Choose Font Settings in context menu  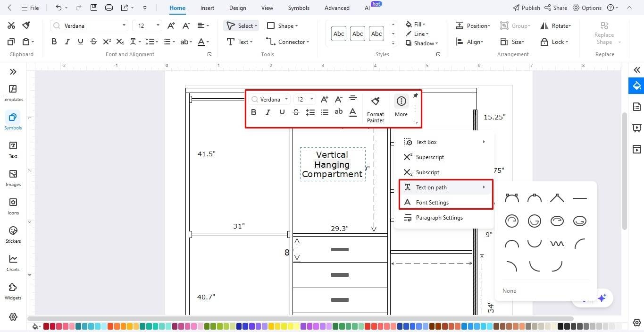click(446, 203)
